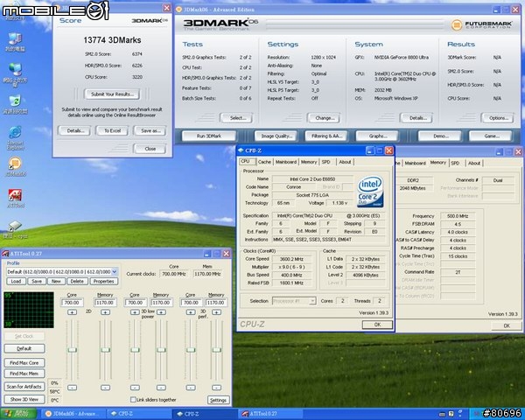Image resolution: width=525 pixels, height=420 pixels.
Task: Decrease 2D Core clock with minus button
Action: [x=72, y=388]
